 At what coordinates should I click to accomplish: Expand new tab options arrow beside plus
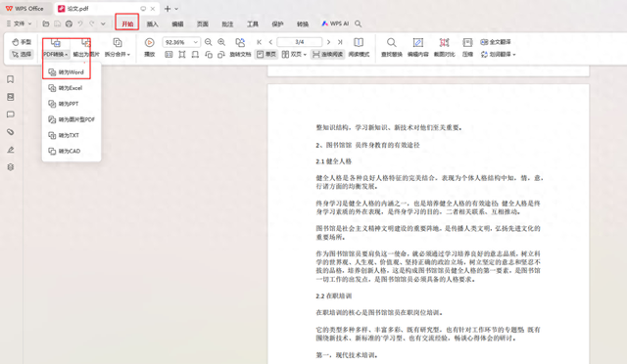click(176, 9)
